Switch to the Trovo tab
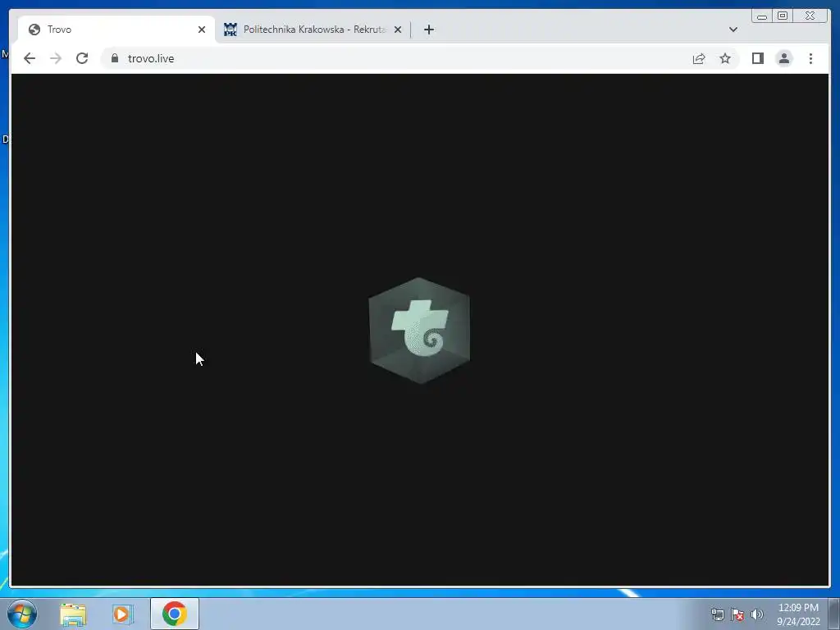840x630 pixels. point(116,30)
